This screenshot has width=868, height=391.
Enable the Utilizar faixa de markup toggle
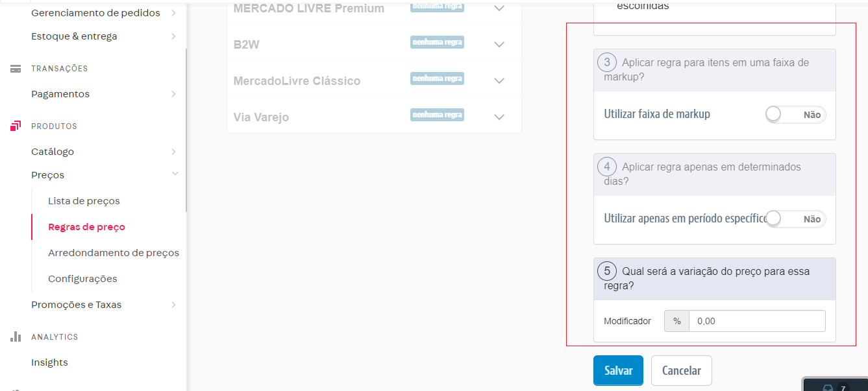click(x=795, y=115)
